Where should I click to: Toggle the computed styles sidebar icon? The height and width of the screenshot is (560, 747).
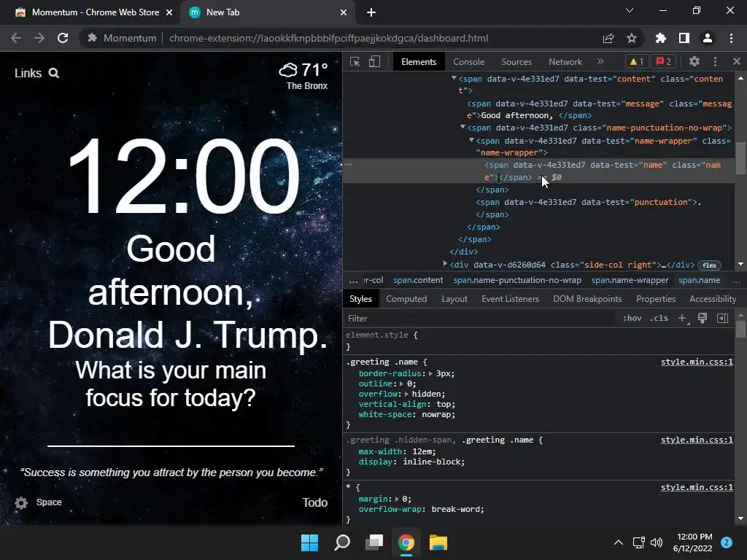[722, 318]
